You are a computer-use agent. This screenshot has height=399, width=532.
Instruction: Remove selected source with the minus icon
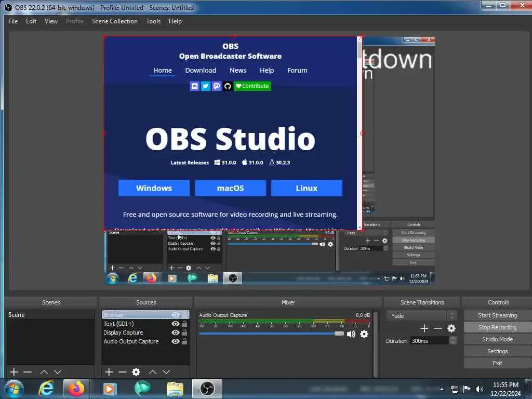[x=123, y=372]
